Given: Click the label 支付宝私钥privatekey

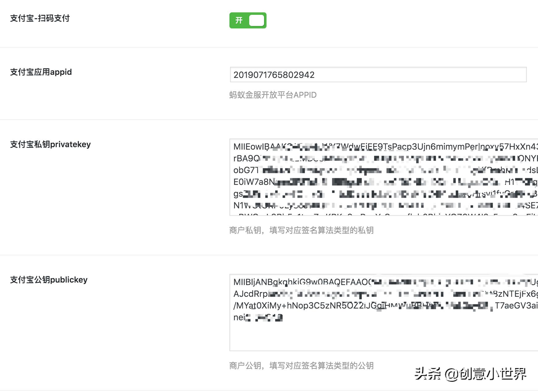Looking at the screenshot, I should tap(50, 144).
